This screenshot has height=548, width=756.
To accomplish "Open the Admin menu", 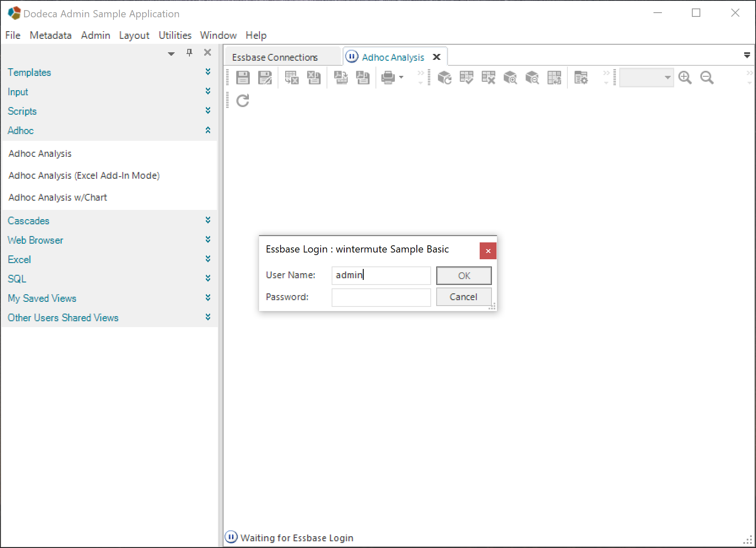I will tap(95, 35).
